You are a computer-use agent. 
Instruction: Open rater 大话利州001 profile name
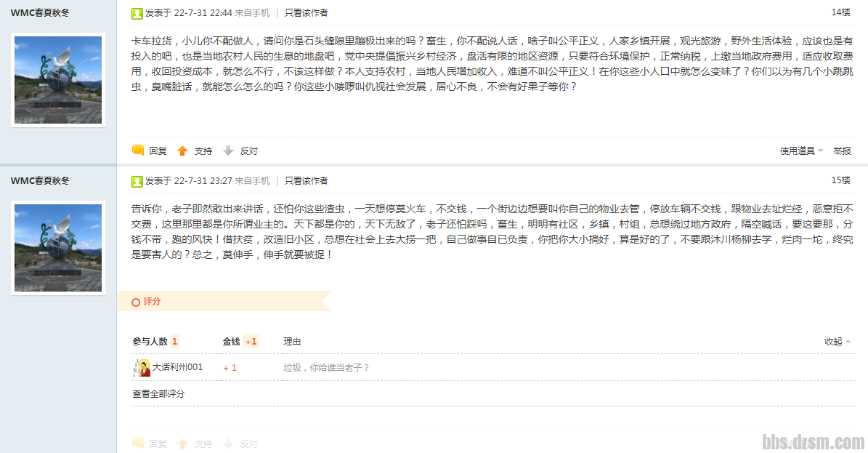coord(178,367)
